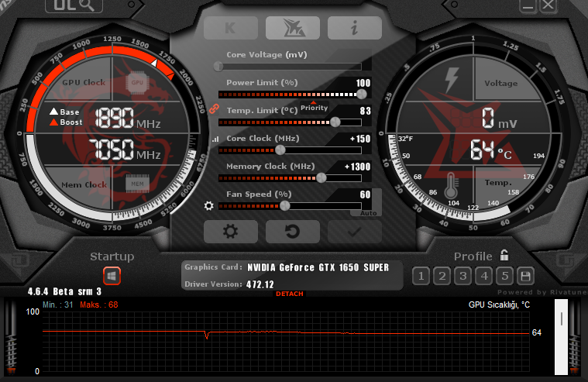Toggle the link icon beside Temp. Limit
This screenshot has height=382, width=588.
(214, 108)
